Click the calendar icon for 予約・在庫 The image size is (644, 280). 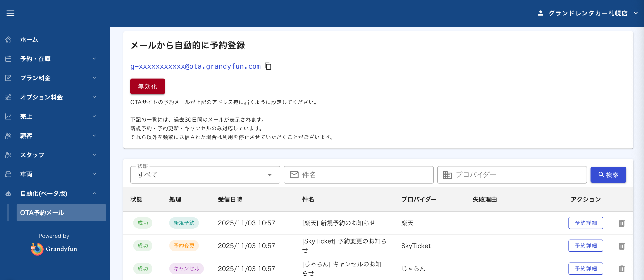tap(9, 58)
